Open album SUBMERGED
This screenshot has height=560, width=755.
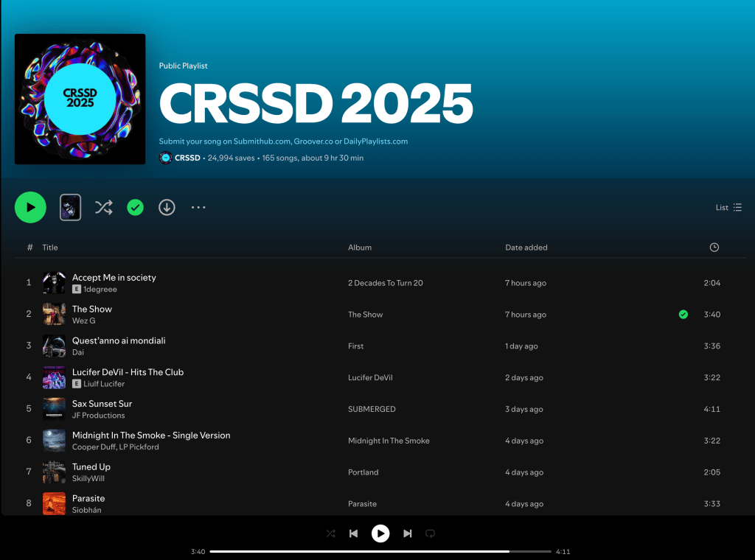372,409
